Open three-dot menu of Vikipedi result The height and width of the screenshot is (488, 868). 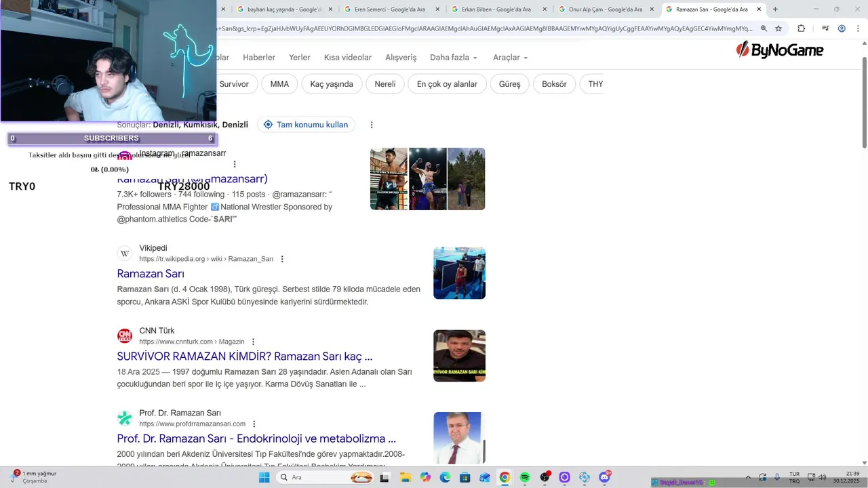282,259
